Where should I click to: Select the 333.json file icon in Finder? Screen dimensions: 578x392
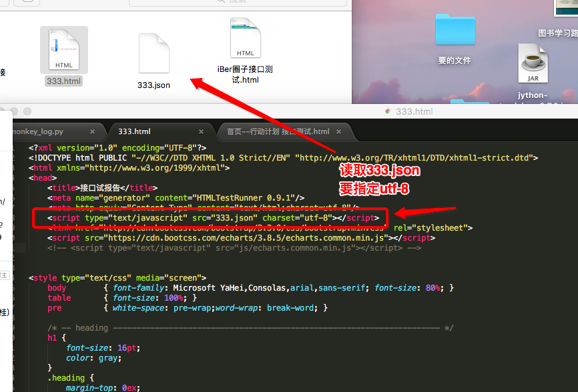(x=154, y=53)
